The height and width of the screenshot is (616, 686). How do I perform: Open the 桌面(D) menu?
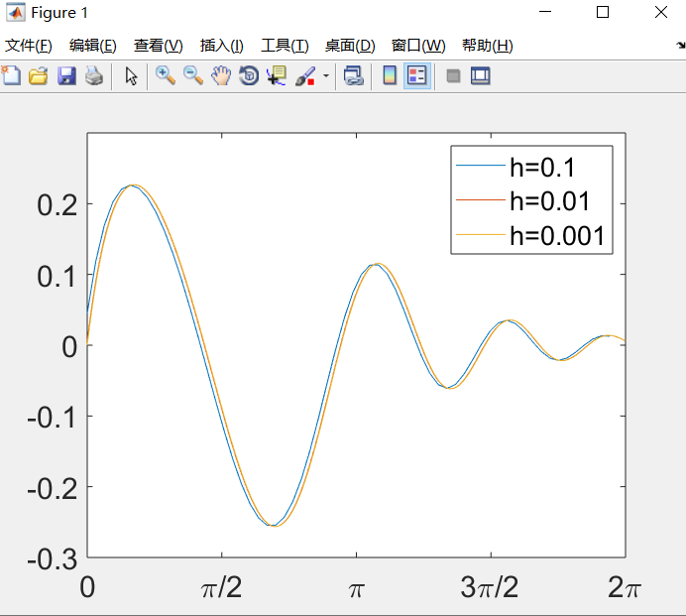click(350, 46)
